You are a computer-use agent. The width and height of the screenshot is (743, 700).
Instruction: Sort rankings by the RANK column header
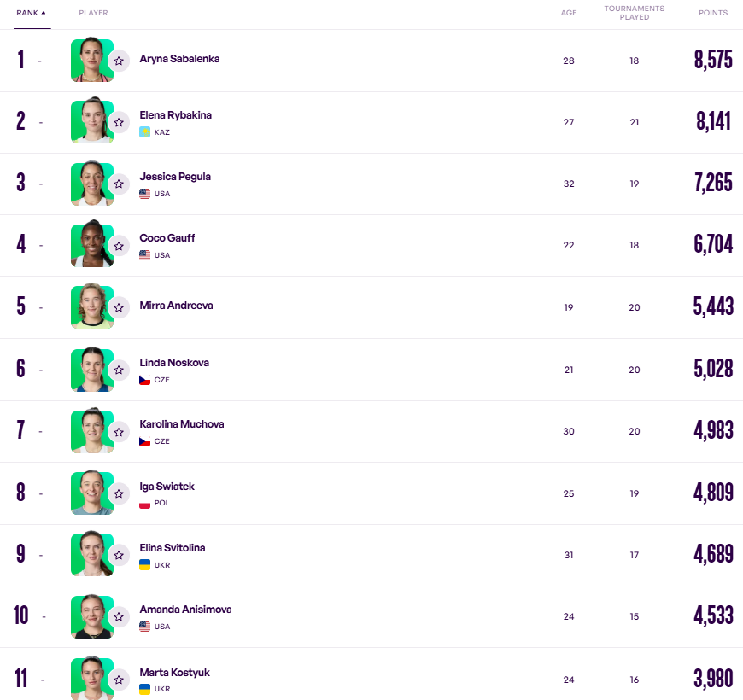click(32, 14)
